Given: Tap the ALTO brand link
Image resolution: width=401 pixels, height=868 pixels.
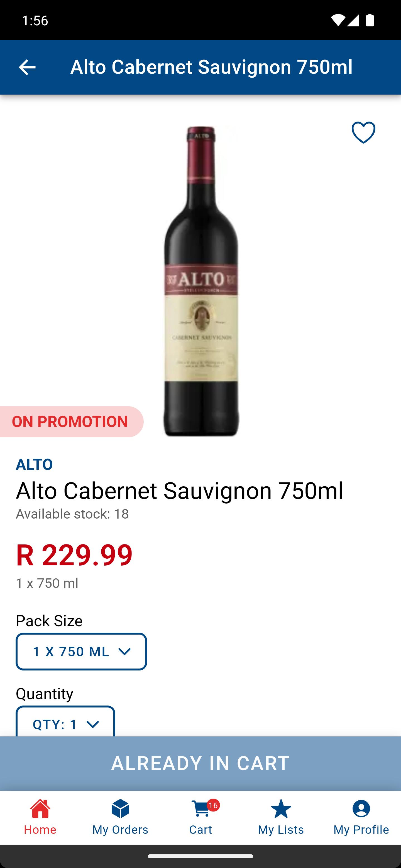Looking at the screenshot, I should [35, 464].
